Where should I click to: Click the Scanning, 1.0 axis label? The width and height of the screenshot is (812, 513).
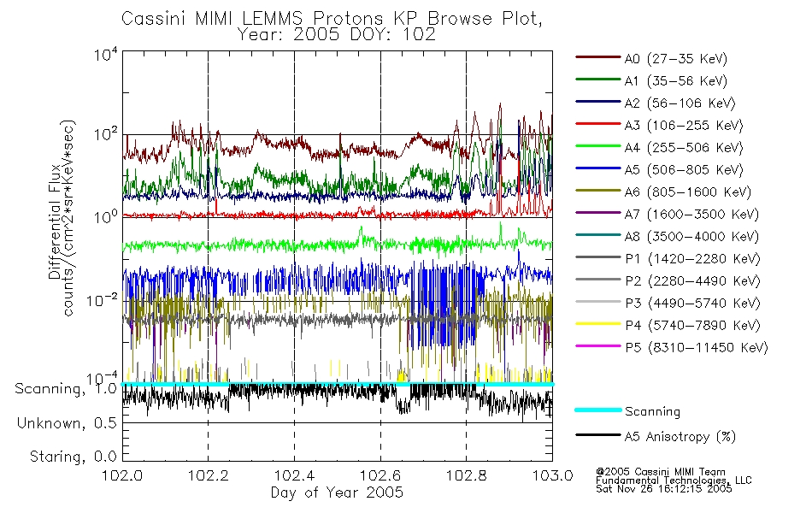[66, 389]
